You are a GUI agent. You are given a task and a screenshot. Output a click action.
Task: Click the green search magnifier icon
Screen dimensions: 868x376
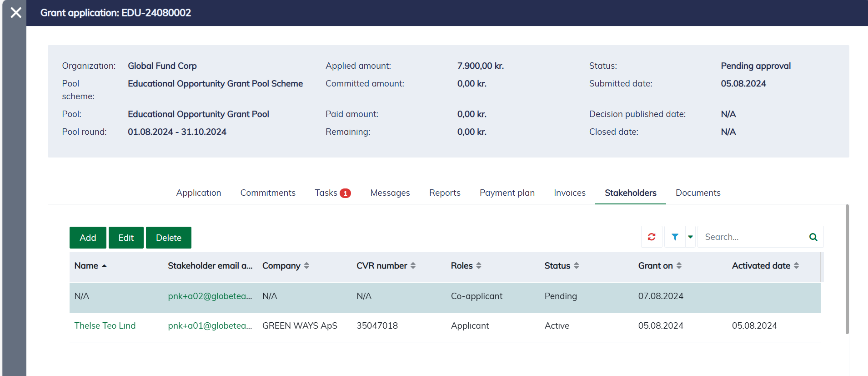click(813, 237)
